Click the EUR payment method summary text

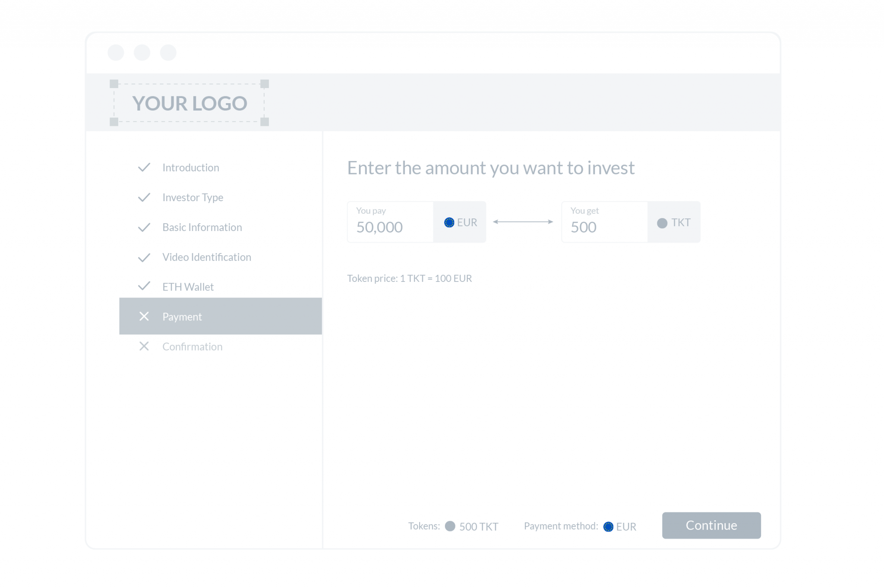pyautogui.click(x=626, y=527)
